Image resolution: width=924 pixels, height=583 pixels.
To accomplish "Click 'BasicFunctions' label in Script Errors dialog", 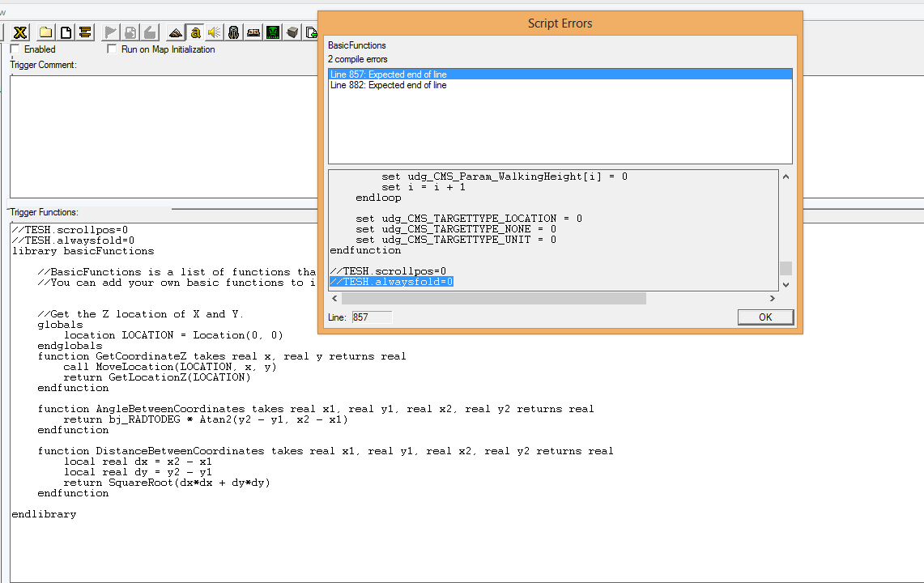I will [357, 45].
